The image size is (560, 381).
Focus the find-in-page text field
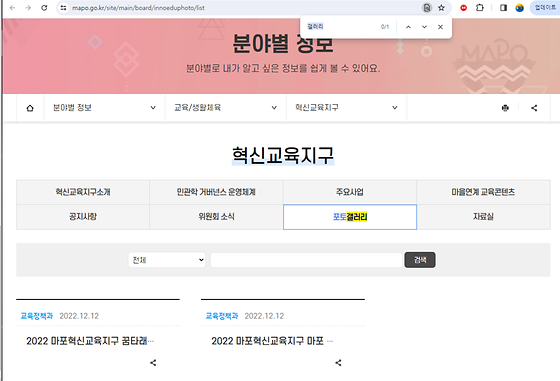pyautogui.click(x=341, y=26)
